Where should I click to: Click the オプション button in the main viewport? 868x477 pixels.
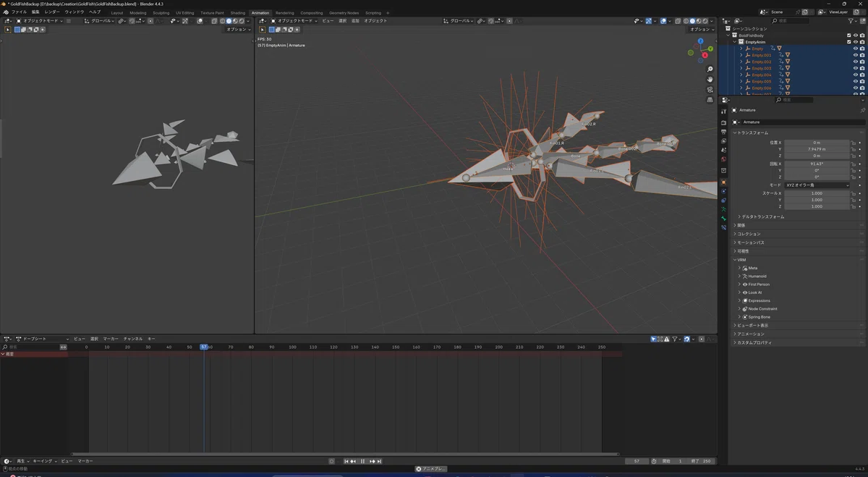(x=700, y=30)
